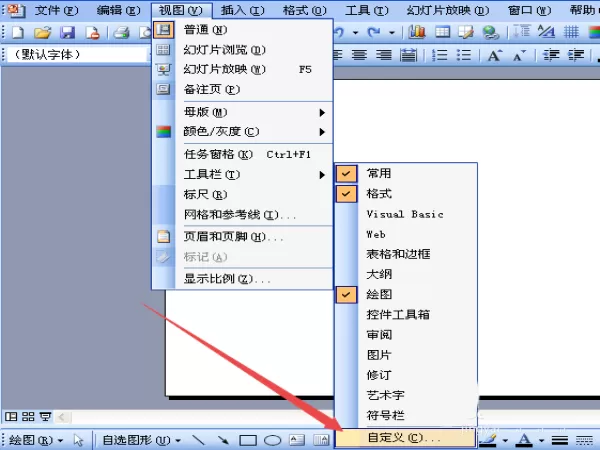This screenshot has height=450, width=600.
Task: Click the Show Formatting icon
Action: (x=546, y=32)
